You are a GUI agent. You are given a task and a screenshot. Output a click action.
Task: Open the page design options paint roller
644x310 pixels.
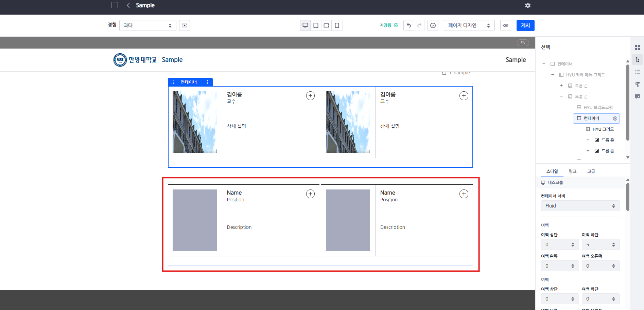[637, 84]
